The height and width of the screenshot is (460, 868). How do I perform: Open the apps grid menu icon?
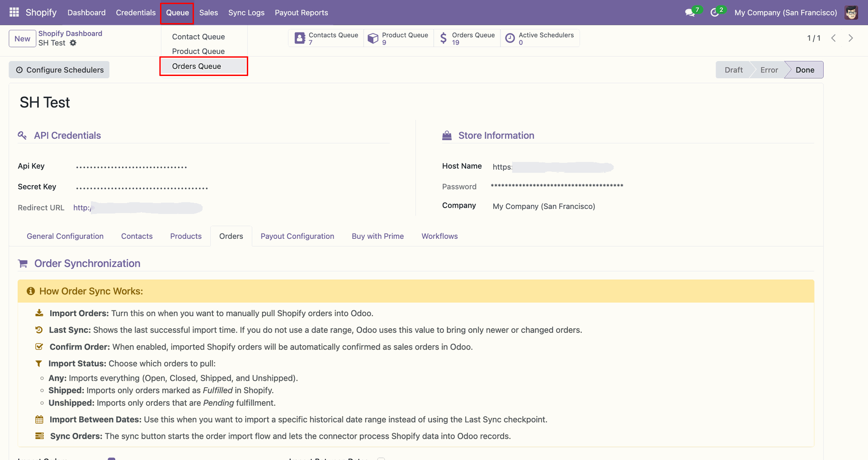click(14, 12)
